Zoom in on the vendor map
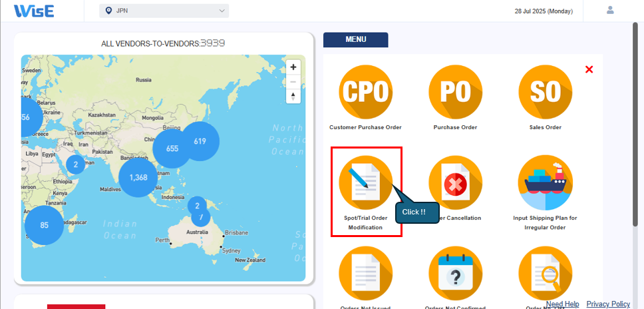This screenshot has height=309, width=644. tap(293, 67)
